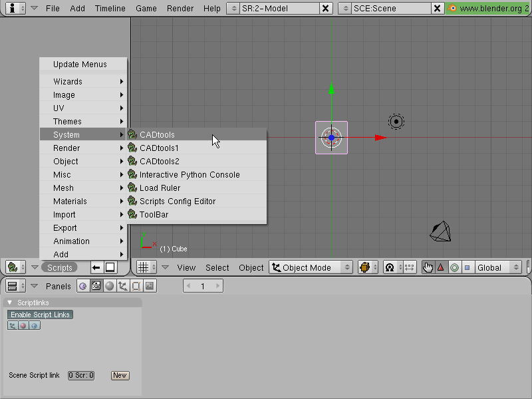The image size is (532, 399).
Task: Open the Logic context buttons icon
Action: tap(82, 286)
